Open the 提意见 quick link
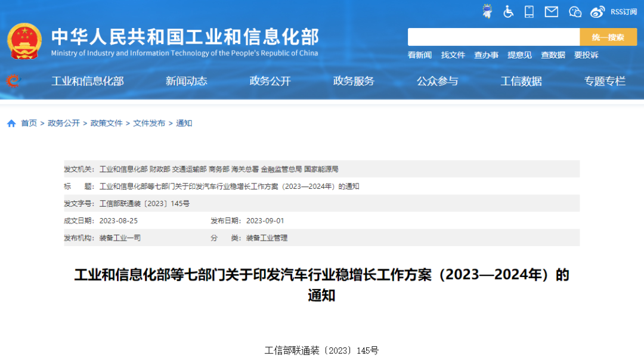644x364 pixels. [519, 55]
